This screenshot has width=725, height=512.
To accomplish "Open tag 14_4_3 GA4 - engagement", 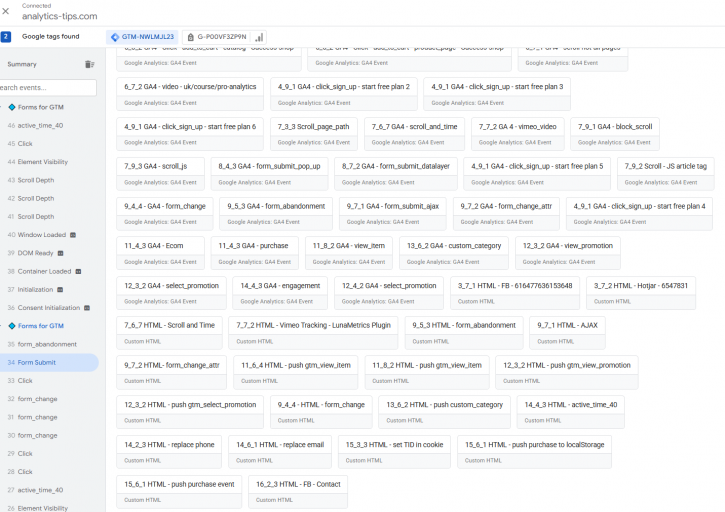I will tap(280, 293).
